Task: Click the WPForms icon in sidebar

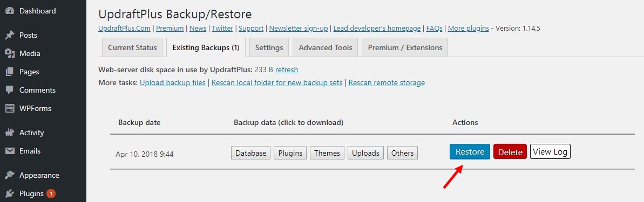Action: (9, 109)
